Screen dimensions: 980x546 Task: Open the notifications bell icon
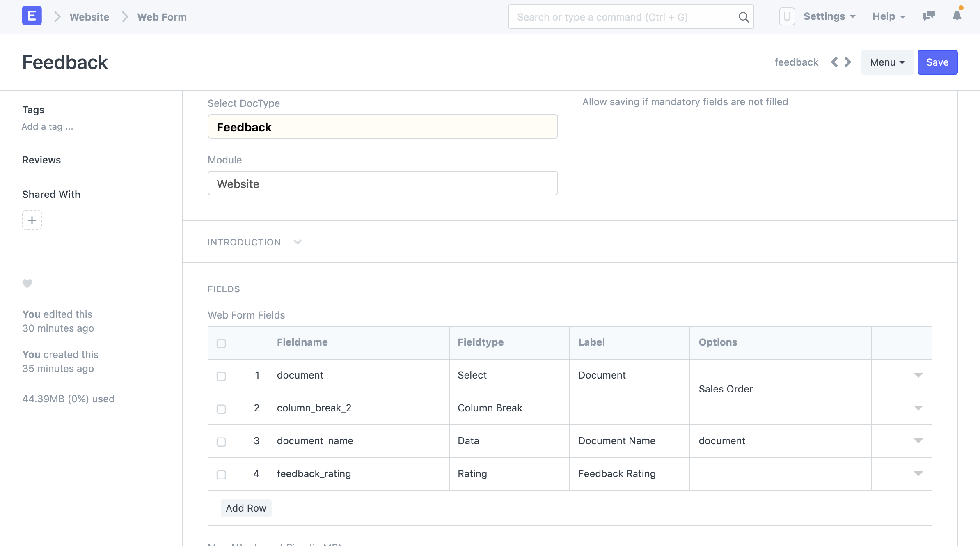click(957, 16)
